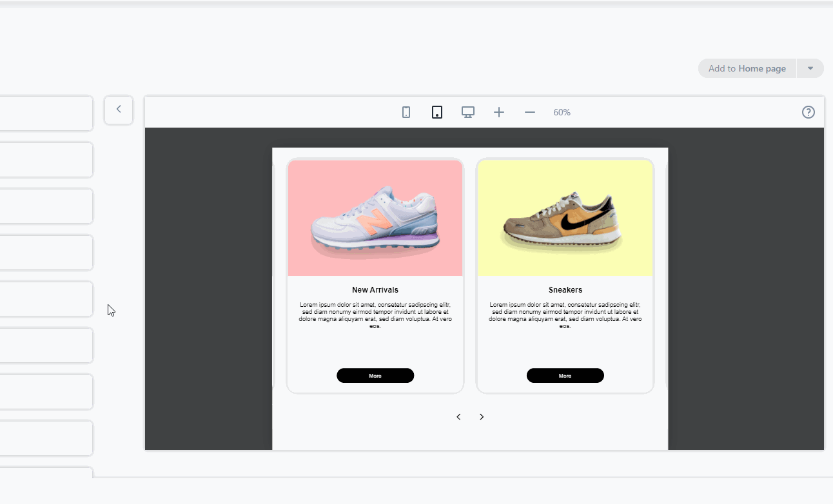
Task: Click the Add to Home page button
Action: 747,68
